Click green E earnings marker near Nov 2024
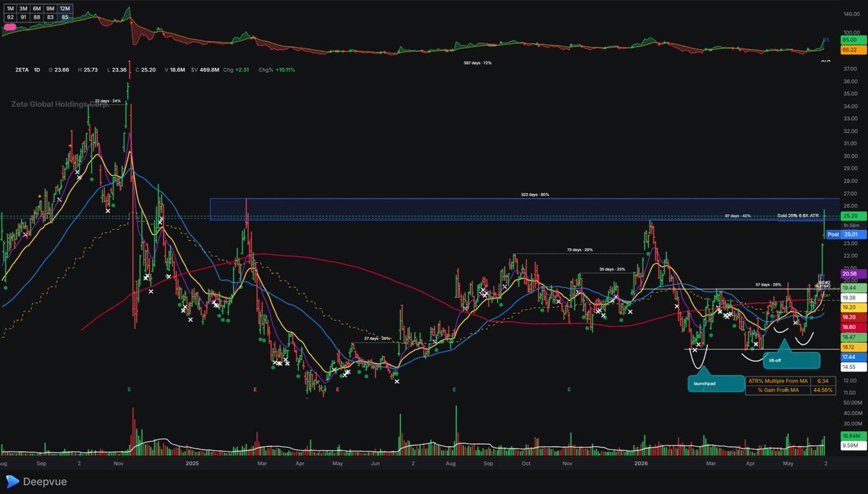The image size is (868, 494). tap(129, 390)
